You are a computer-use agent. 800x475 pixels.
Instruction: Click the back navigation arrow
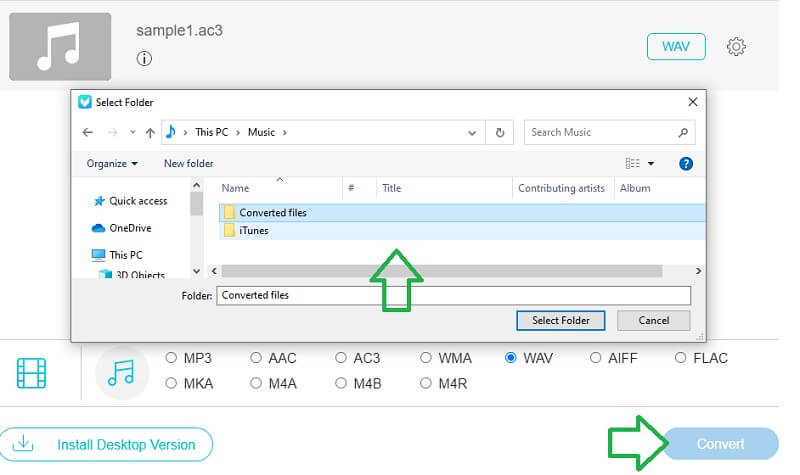(88, 132)
